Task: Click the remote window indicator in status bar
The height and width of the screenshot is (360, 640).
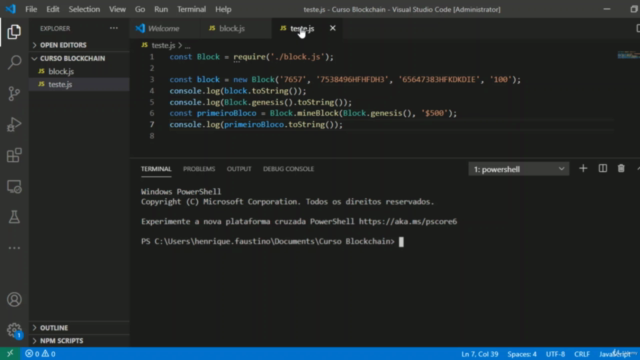Action: pyautogui.click(x=10, y=354)
